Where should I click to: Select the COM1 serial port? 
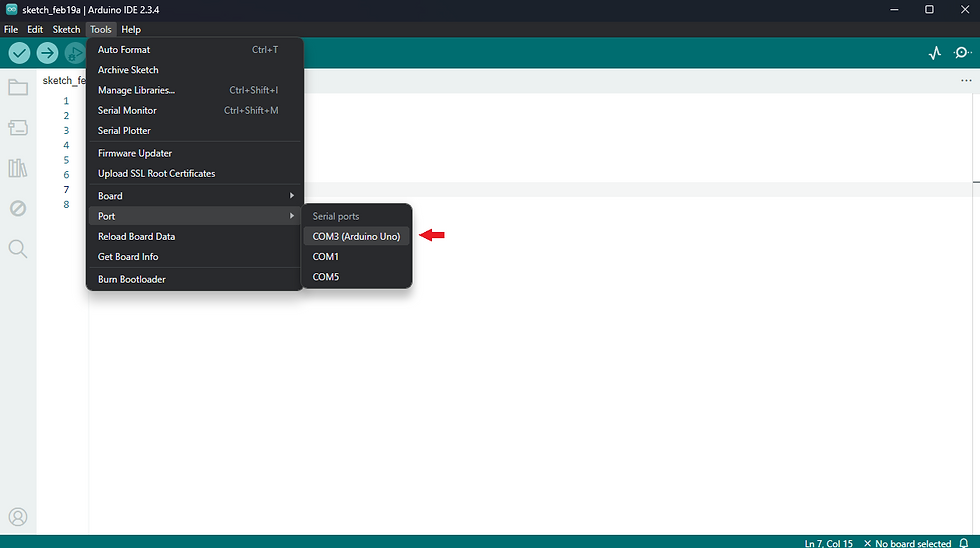[x=356, y=256]
